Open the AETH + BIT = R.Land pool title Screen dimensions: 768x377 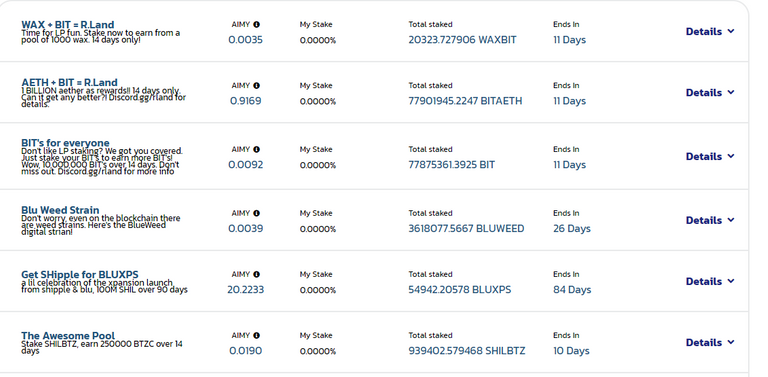click(x=69, y=82)
